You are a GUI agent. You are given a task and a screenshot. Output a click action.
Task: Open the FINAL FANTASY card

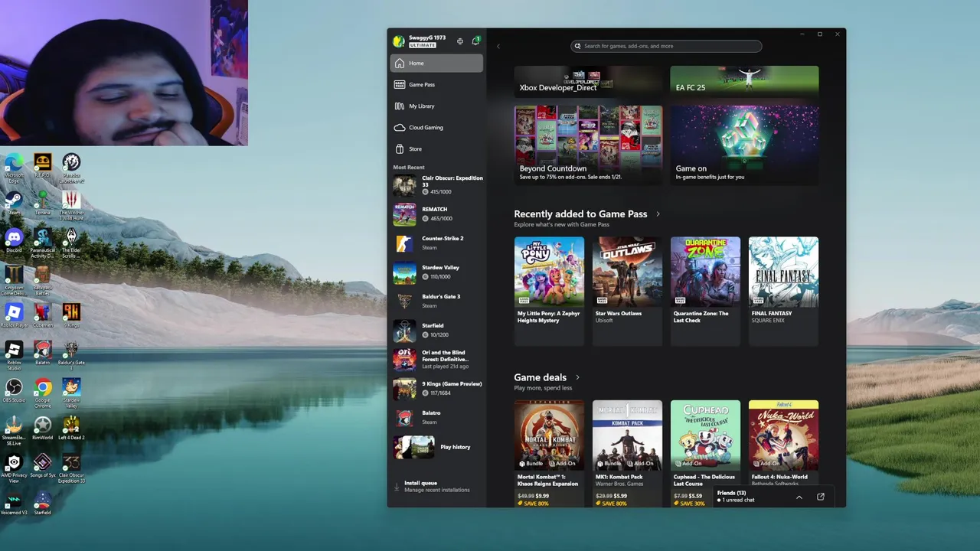[x=783, y=291]
